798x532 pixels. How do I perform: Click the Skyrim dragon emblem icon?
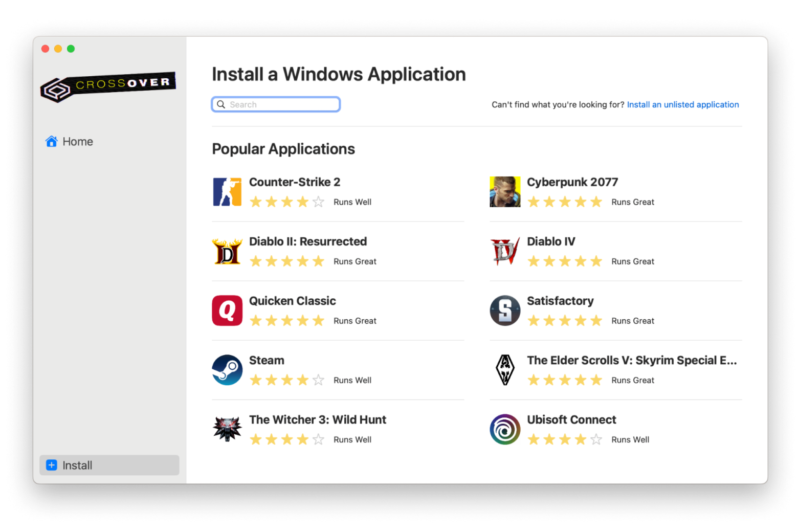[x=505, y=370]
